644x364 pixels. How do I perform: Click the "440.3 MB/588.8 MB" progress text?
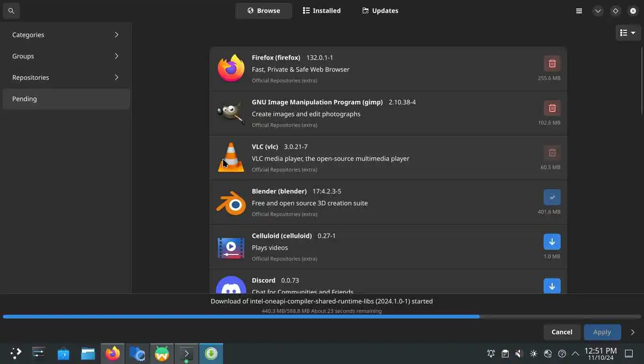click(x=286, y=311)
